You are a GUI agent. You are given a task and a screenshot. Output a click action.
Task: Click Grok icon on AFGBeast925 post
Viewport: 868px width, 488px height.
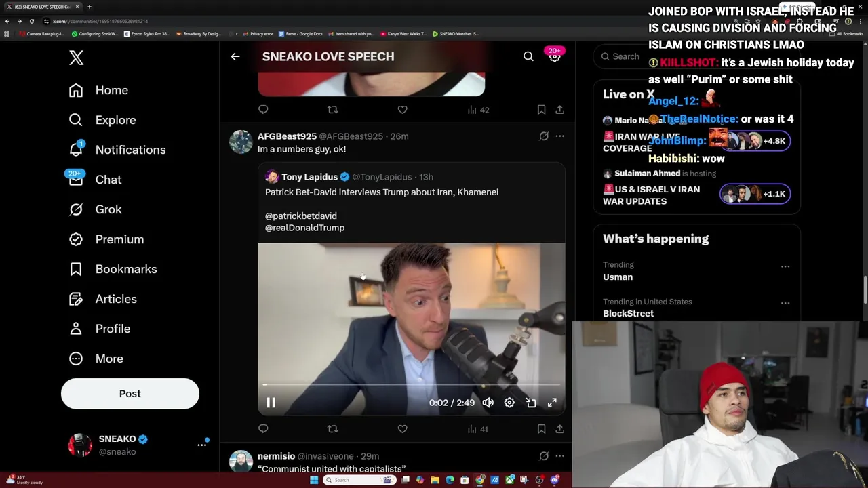click(544, 136)
